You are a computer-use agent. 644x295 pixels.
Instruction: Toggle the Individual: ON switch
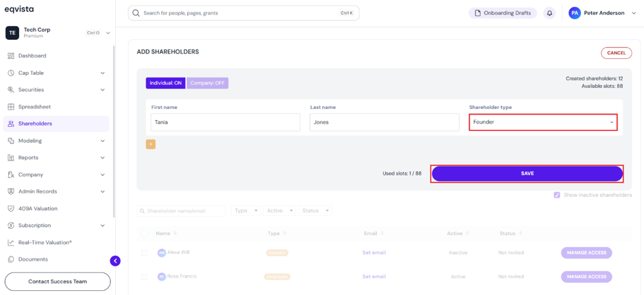coord(166,83)
